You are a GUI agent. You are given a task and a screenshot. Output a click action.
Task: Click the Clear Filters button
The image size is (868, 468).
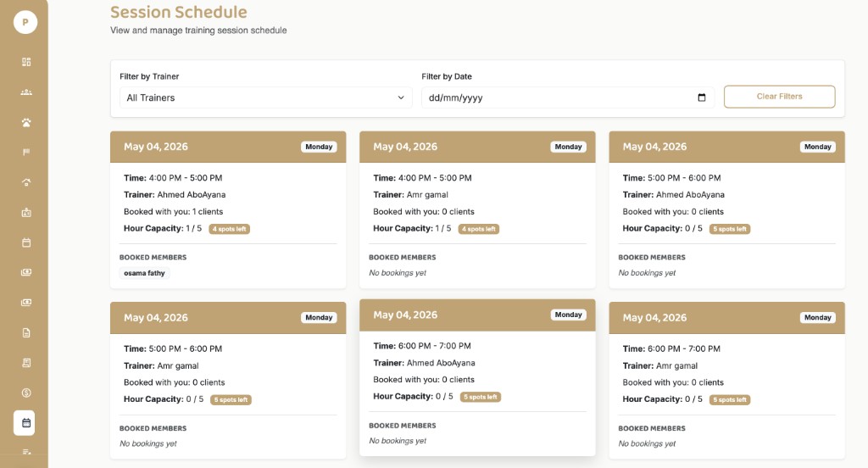click(x=780, y=97)
